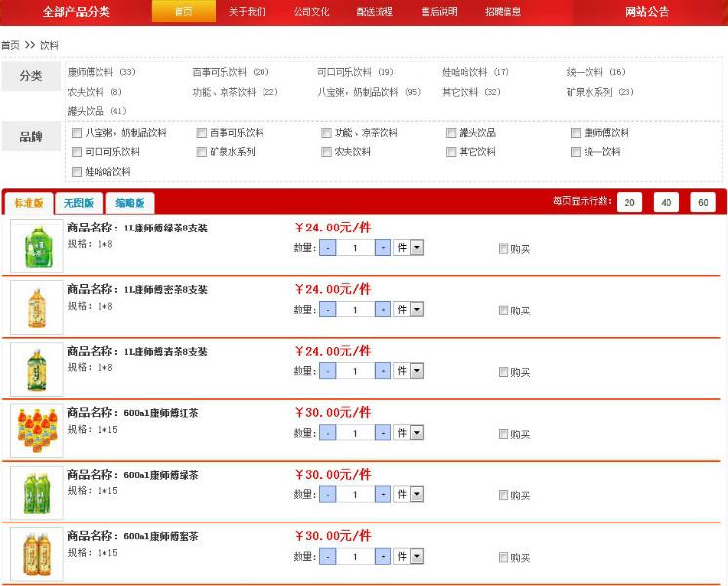Tick the 百事可乐饮料 brand checkbox

(x=201, y=133)
